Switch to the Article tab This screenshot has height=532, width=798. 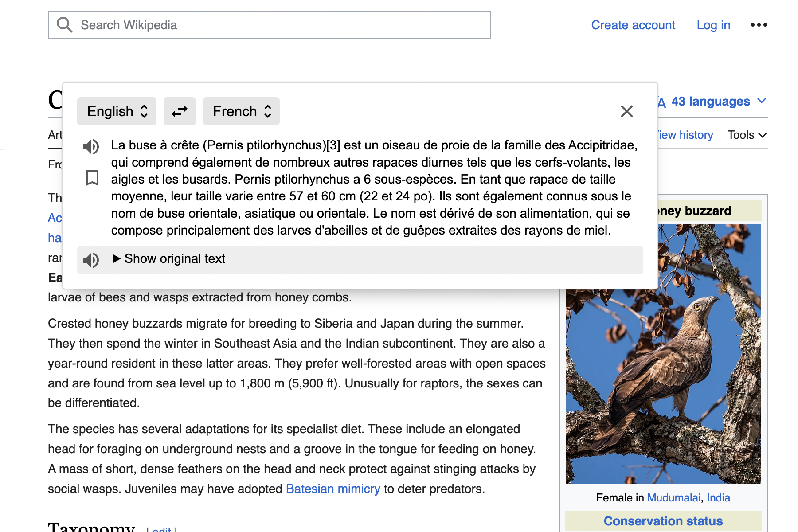point(55,135)
